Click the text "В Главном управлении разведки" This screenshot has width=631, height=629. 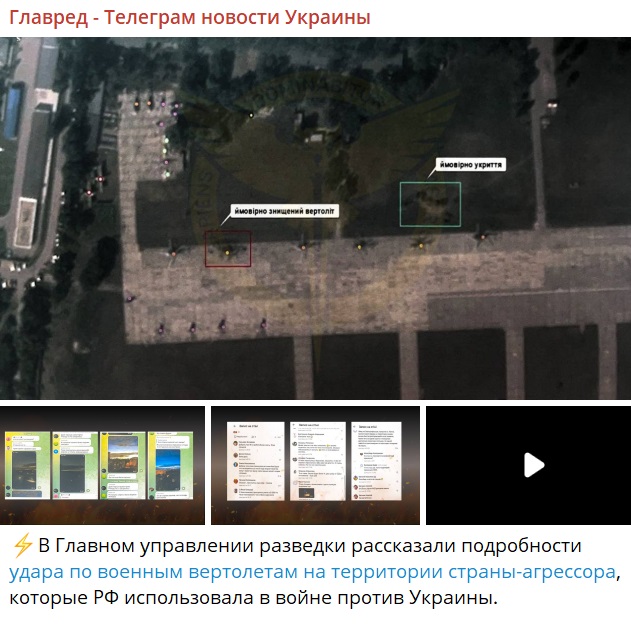tap(192, 546)
